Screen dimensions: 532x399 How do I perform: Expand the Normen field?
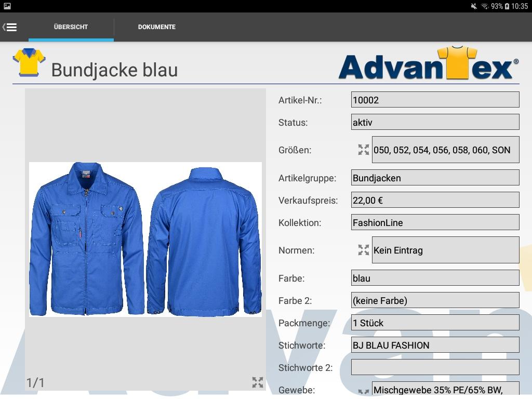pos(363,250)
